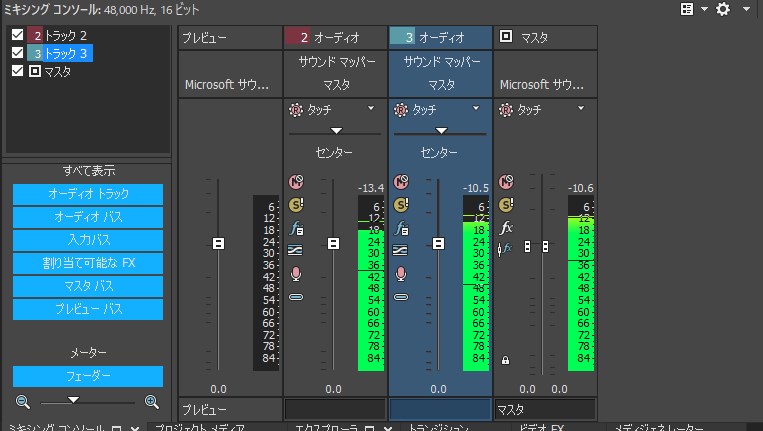
Task: Toggle オーディオ トラック visibility
Action: (88, 194)
